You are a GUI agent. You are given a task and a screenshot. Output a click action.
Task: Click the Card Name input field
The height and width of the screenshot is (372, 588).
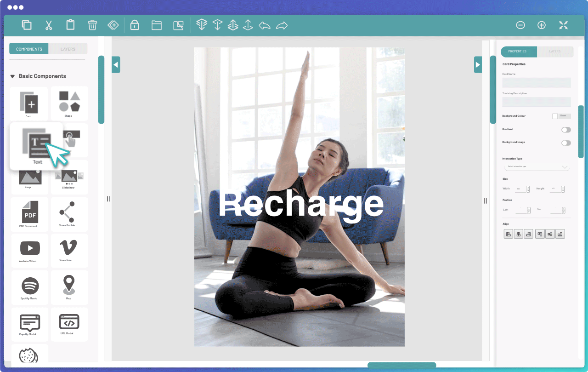point(537,82)
